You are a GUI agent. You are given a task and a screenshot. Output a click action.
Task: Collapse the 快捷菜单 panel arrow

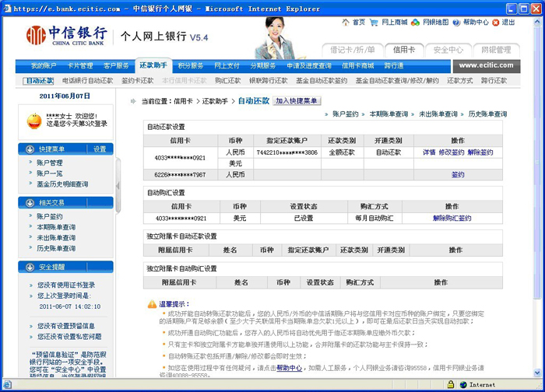[29, 149]
